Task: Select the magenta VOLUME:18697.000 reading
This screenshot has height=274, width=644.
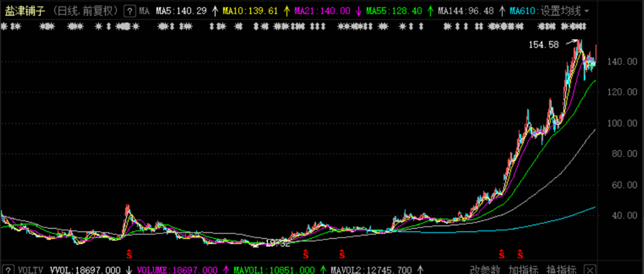Action: [x=177, y=270]
